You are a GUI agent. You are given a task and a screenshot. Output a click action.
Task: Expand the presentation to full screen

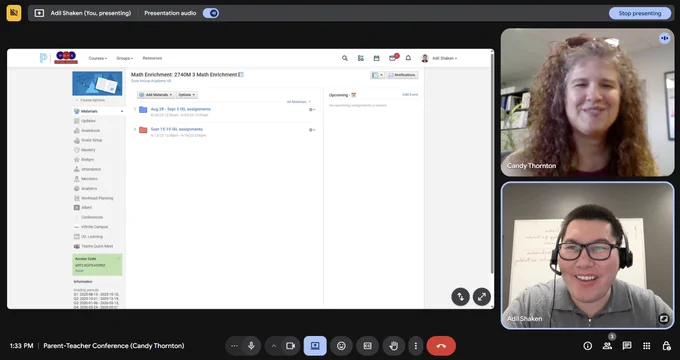481,297
